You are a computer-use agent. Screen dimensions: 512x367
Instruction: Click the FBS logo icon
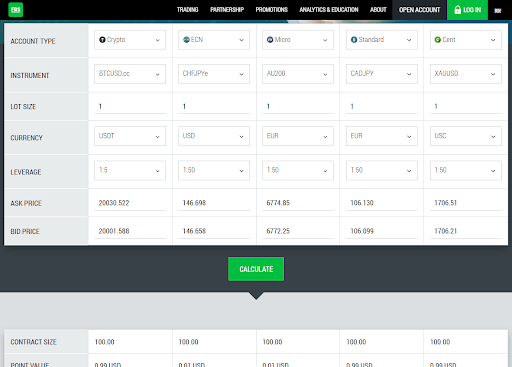15,9
